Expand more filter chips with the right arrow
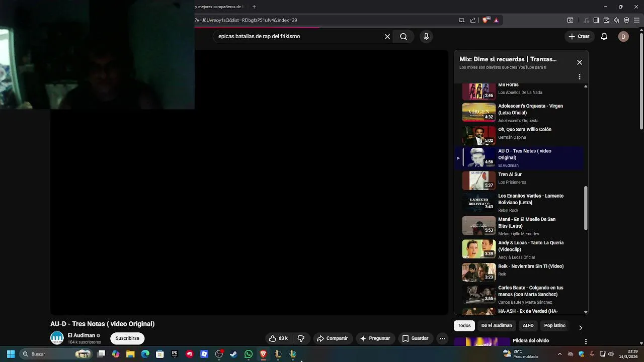 click(x=581, y=327)
